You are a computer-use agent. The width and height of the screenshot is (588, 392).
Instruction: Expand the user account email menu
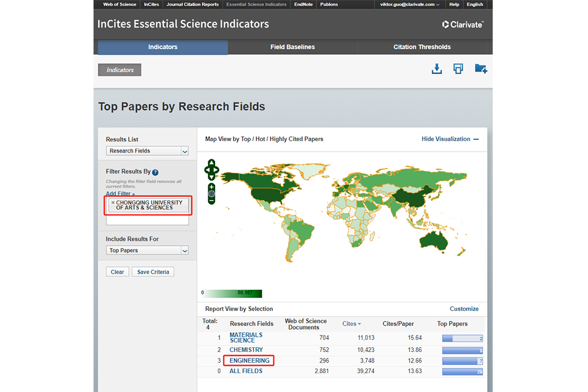pyautogui.click(x=410, y=4)
